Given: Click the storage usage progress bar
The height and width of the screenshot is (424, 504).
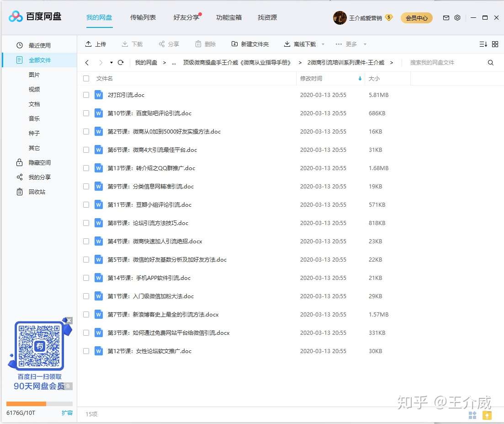Looking at the screenshot, I should pos(40,404).
